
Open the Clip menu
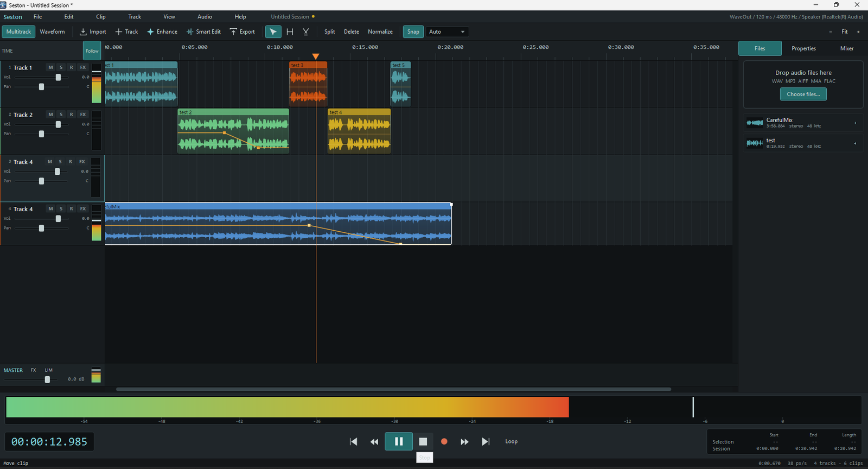101,17
